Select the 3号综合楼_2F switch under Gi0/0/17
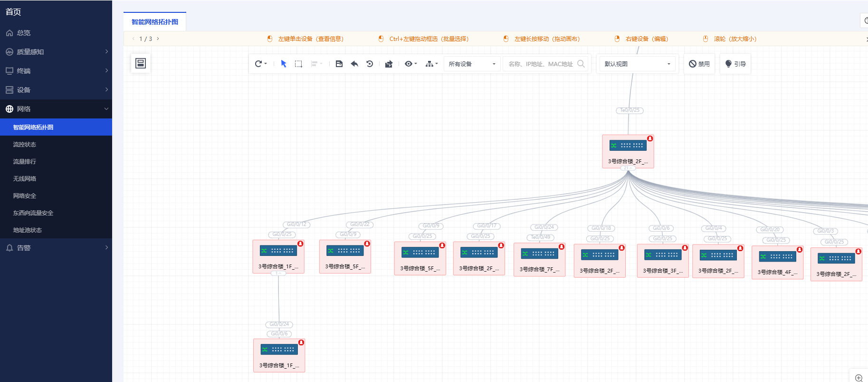This screenshot has height=382, width=868. point(479,258)
